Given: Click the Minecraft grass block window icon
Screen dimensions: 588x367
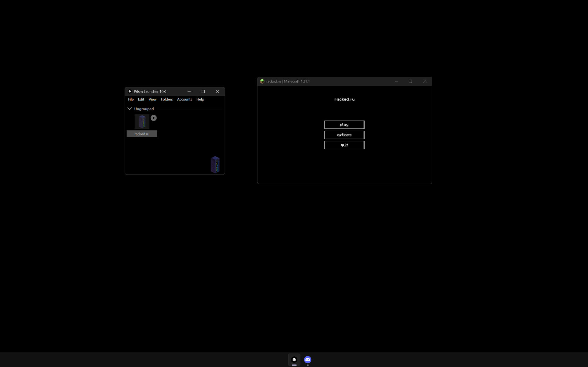Looking at the screenshot, I should pyautogui.click(x=262, y=81).
